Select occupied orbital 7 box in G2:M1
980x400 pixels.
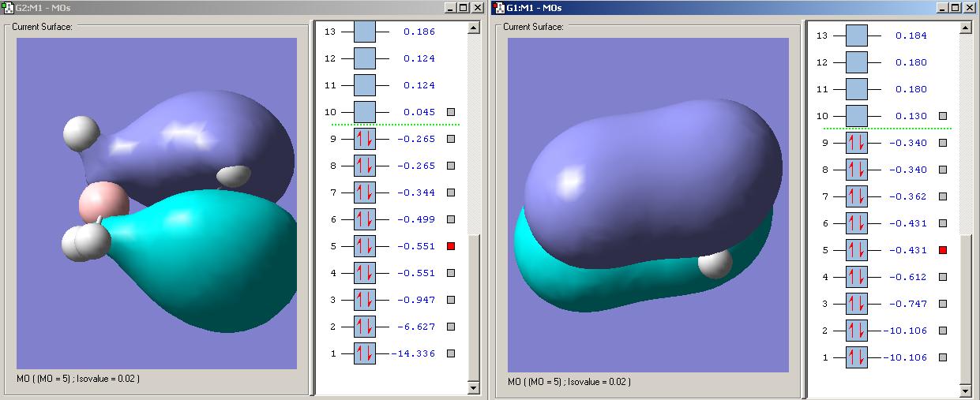pyautogui.click(x=365, y=193)
